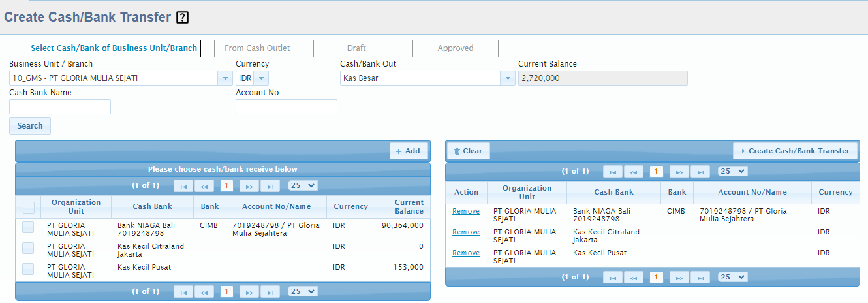This screenshot has width=868, height=303.
Task: Change rows per page in selected list bottom paginator
Action: 733,278
